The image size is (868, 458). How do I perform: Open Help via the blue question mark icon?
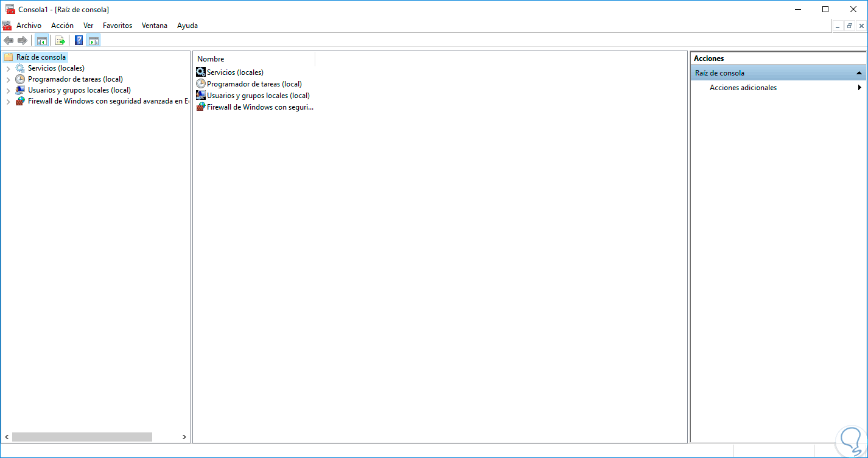(x=79, y=41)
